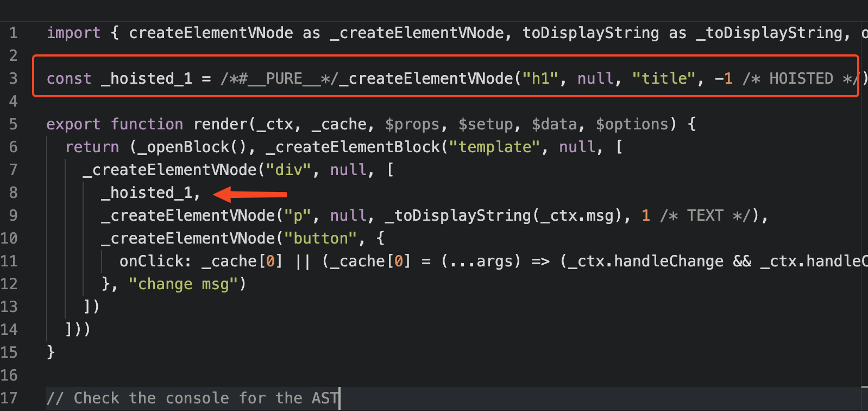Click line number 3 in gutter
The width and height of the screenshot is (868, 411).
pos(14,79)
